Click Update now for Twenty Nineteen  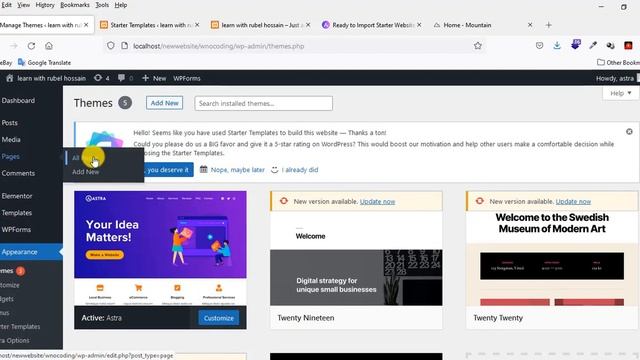point(378,201)
